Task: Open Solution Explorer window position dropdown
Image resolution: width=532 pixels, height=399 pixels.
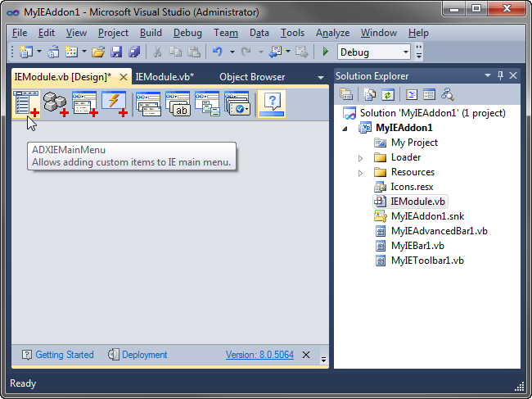Action: pyautogui.click(x=488, y=75)
